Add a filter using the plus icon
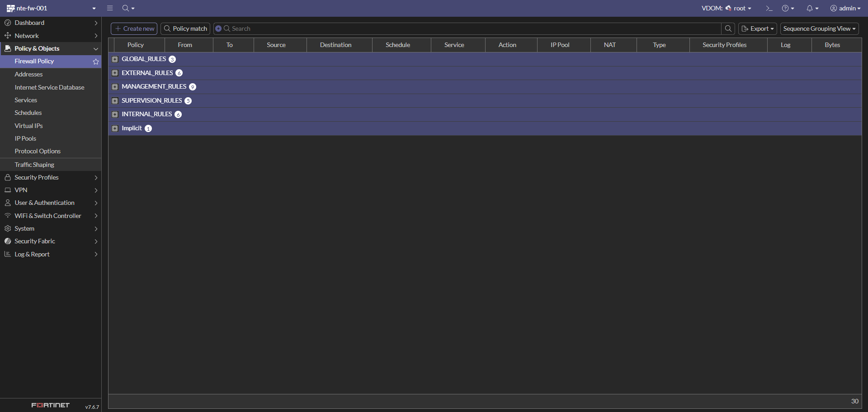The width and height of the screenshot is (868, 412). 218,28
